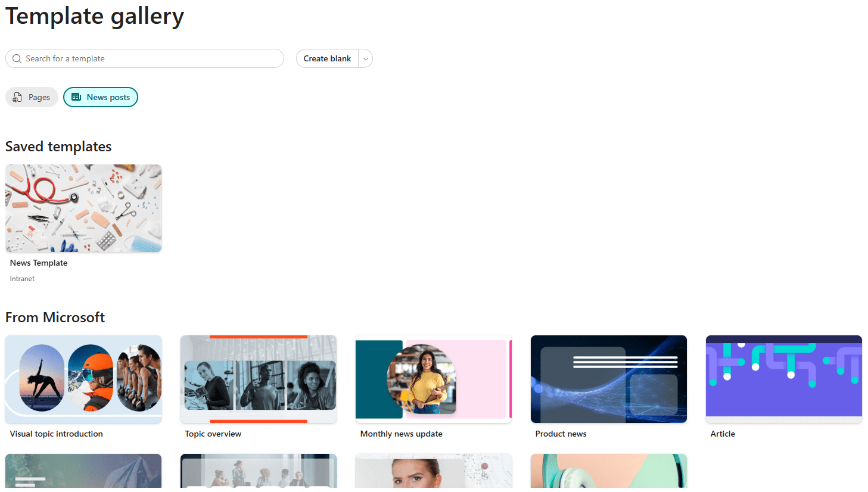Click the Article template title label
The image size is (868, 492).
tap(723, 434)
